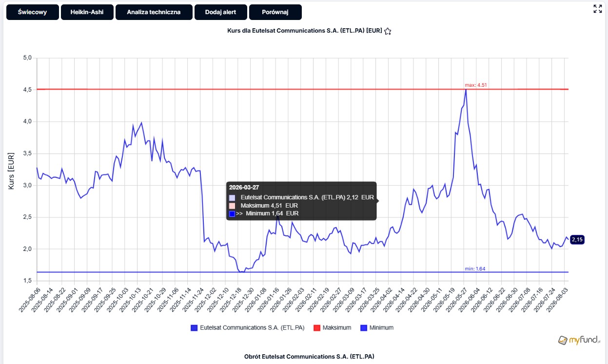Click the 5,0 y-axis value label

click(x=27, y=58)
